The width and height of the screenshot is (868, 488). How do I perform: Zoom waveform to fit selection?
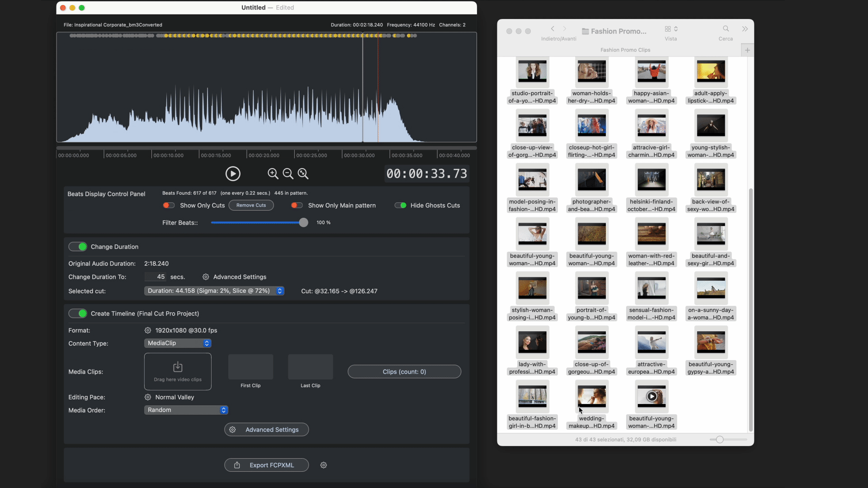(303, 174)
